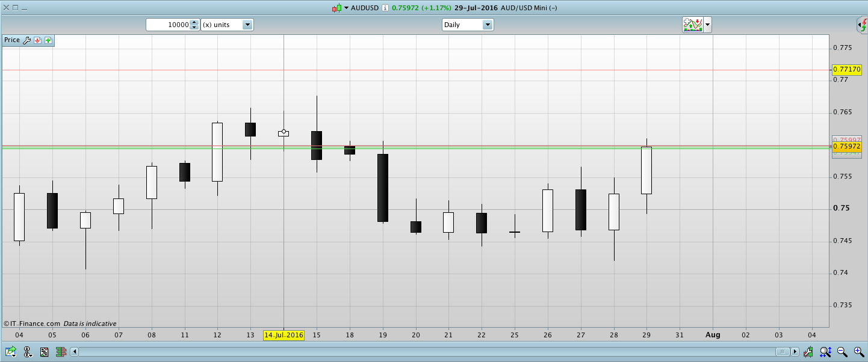The image size is (868, 362).
Task: Click the 12 July white candlestick
Action: (217, 152)
